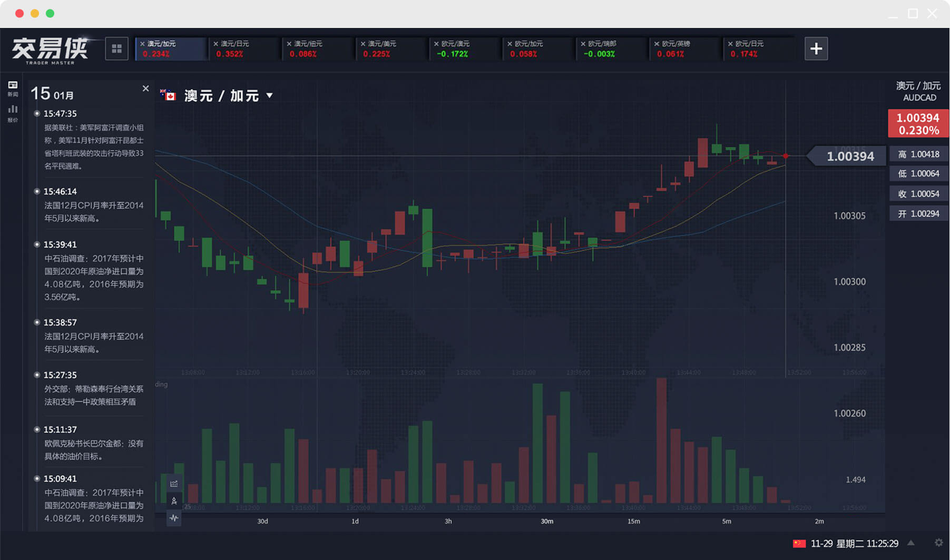Click the chart type tool icon
This screenshot has height=560, width=950.
tap(174, 484)
